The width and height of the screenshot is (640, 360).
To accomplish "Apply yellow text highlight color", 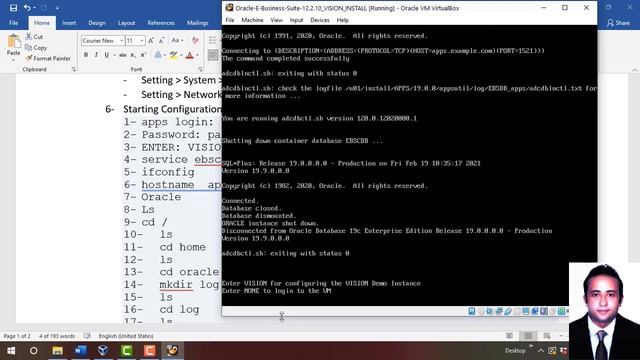I will pyautogui.click(x=174, y=55).
